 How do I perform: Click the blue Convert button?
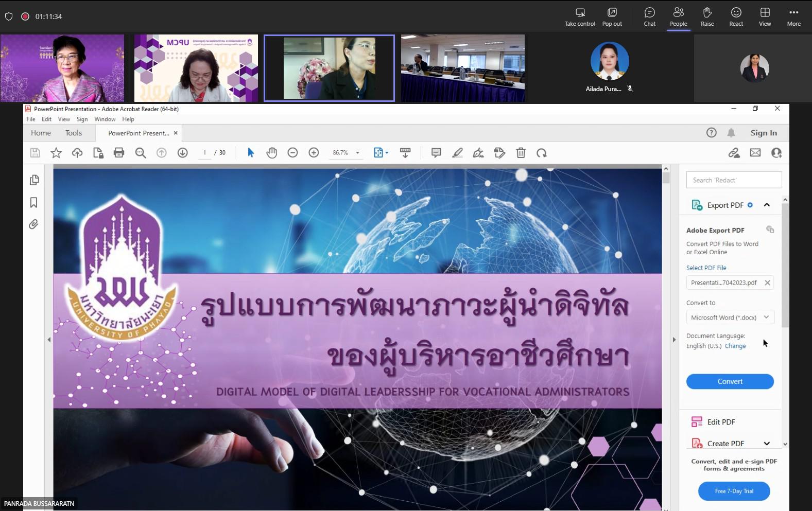tap(730, 381)
